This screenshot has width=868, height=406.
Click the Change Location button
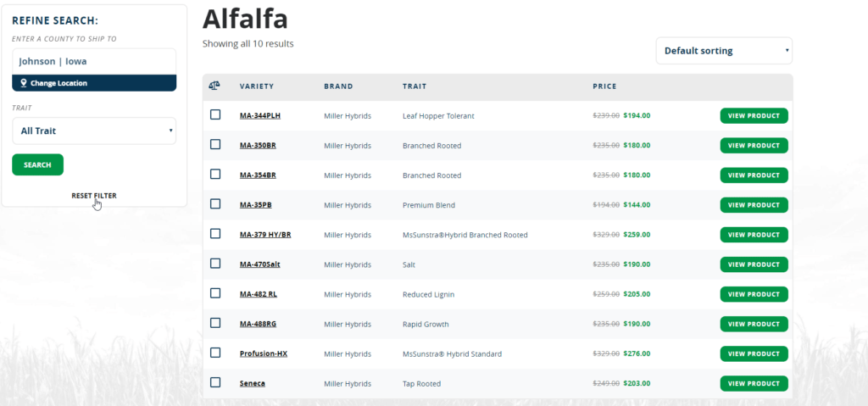point(94,83)
